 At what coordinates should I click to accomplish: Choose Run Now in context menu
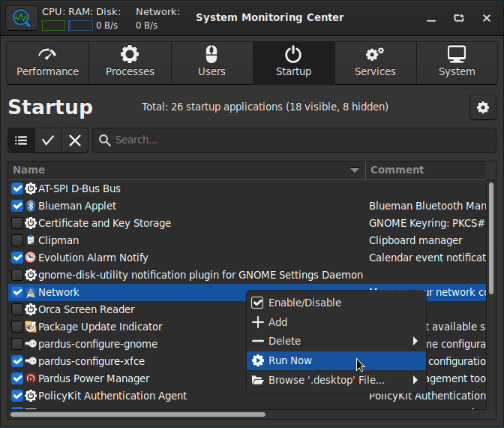[336, 360]
